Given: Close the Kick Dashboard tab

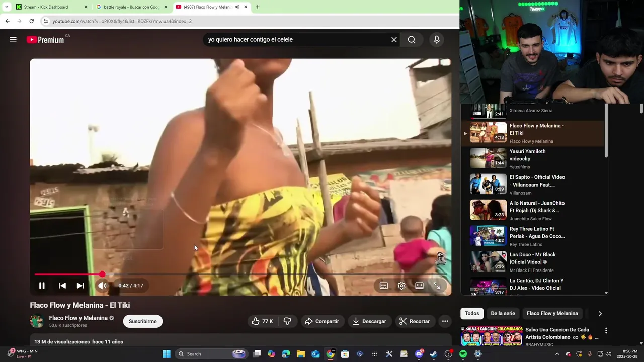Looking at the screenshot, I should point(86,7).
